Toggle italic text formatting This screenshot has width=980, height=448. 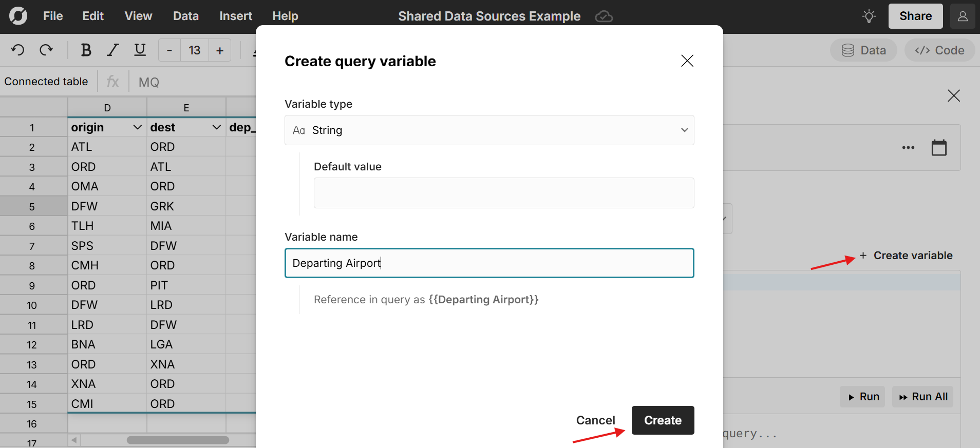[112, 50]
